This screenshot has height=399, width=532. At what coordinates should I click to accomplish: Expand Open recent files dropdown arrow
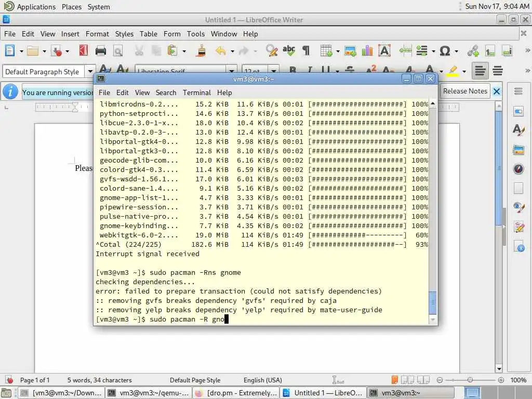[44, 51]
